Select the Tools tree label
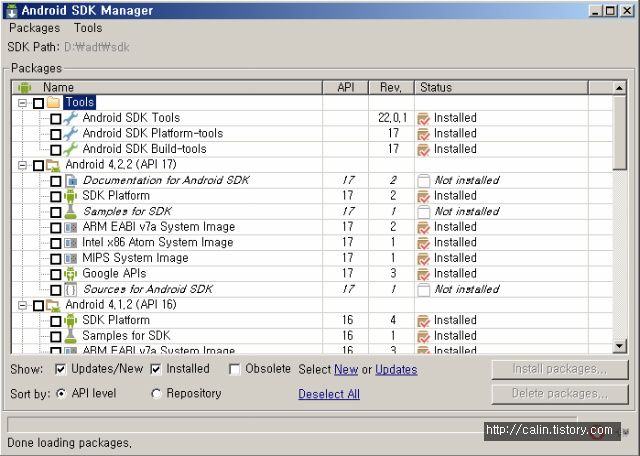This screenshot has height=456, width=640. (80, 102)
